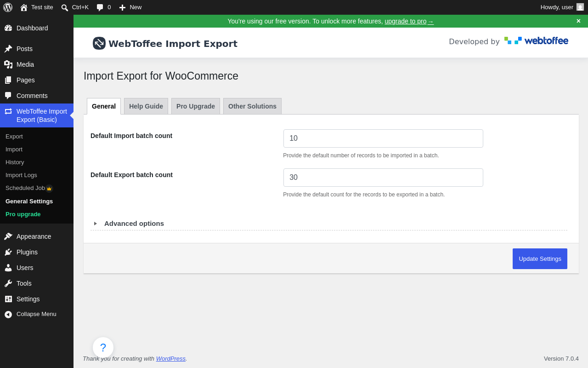Open user avatar next to Howdy, user

580,7
